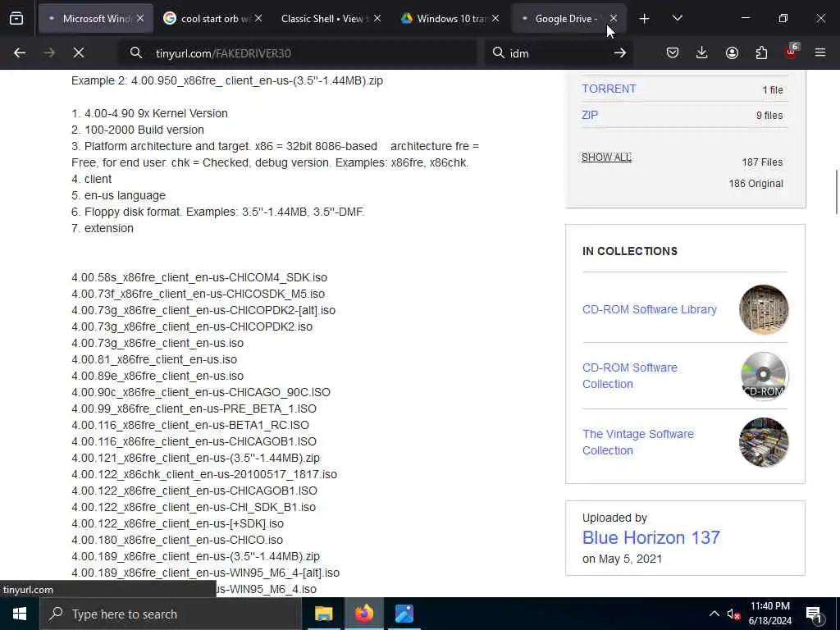Click the page vertical scrollbar thumb
The image size is (840, 630).
point(836,192)
